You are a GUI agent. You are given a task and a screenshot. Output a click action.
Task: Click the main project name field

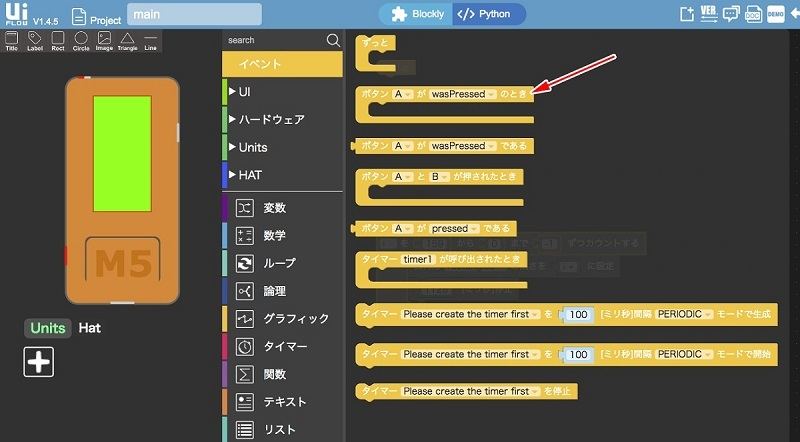(194, 14)
